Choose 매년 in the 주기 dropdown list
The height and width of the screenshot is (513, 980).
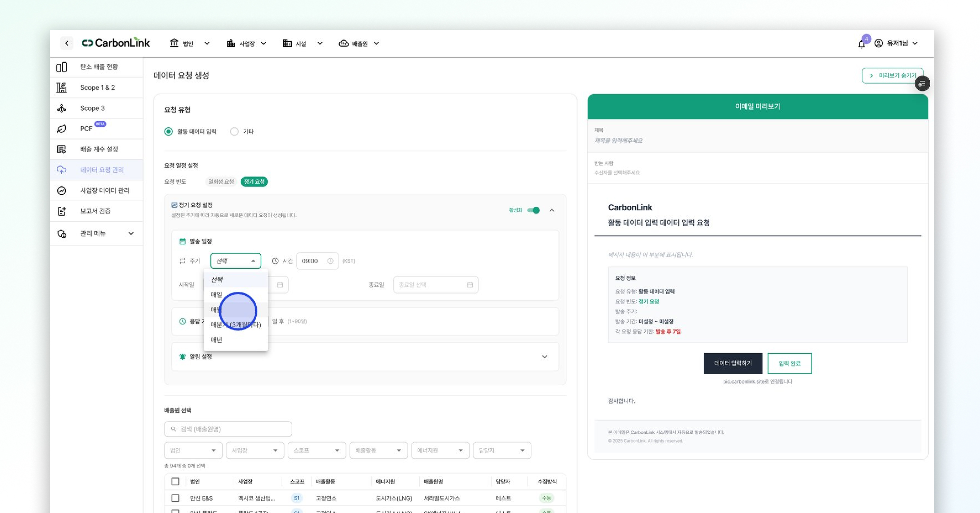(x=236, y=340)
